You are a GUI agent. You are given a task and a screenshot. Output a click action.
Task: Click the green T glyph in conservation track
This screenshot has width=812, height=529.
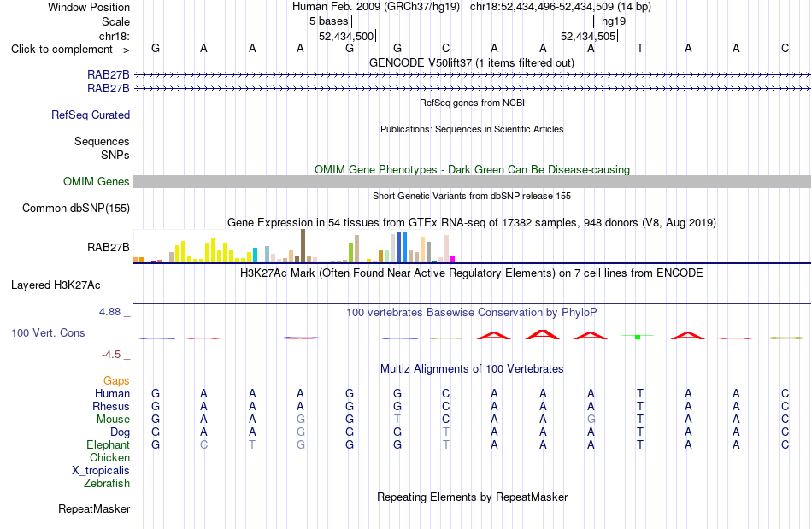[638, 337]
